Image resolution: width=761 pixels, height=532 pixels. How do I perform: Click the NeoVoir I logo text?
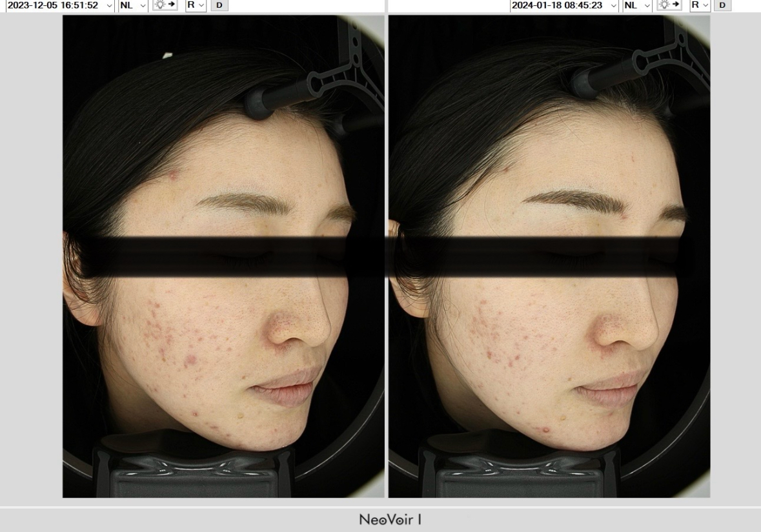(390, 520)
